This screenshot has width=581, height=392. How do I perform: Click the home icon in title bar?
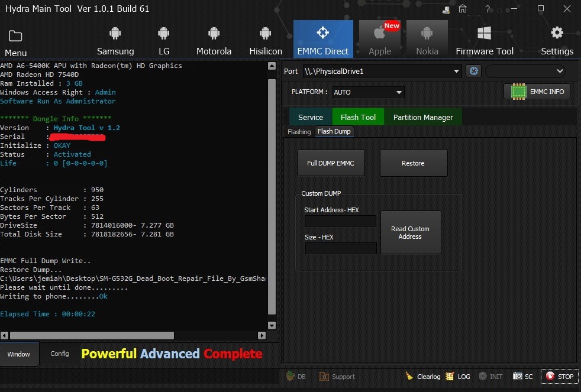(x=462, y=9)
